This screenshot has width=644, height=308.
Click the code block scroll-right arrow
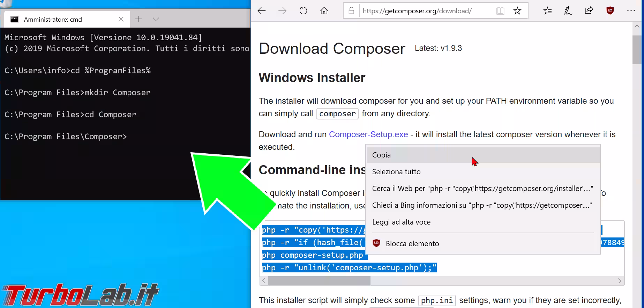click(620, 281)
